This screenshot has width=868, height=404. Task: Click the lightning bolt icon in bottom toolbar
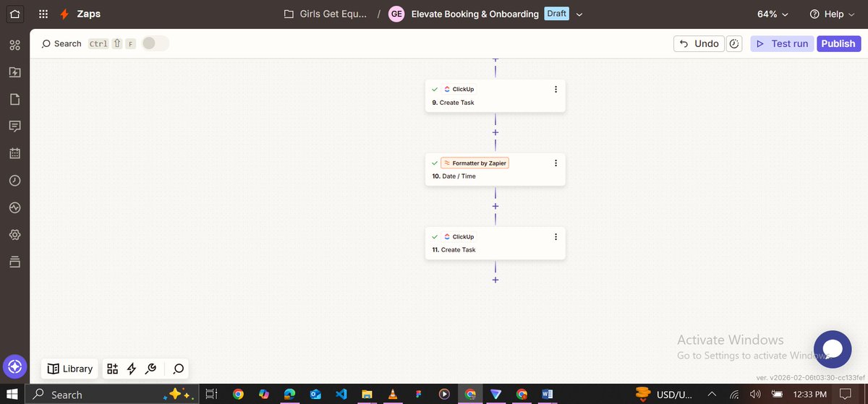pyautogui.click(x=132, y=369)
